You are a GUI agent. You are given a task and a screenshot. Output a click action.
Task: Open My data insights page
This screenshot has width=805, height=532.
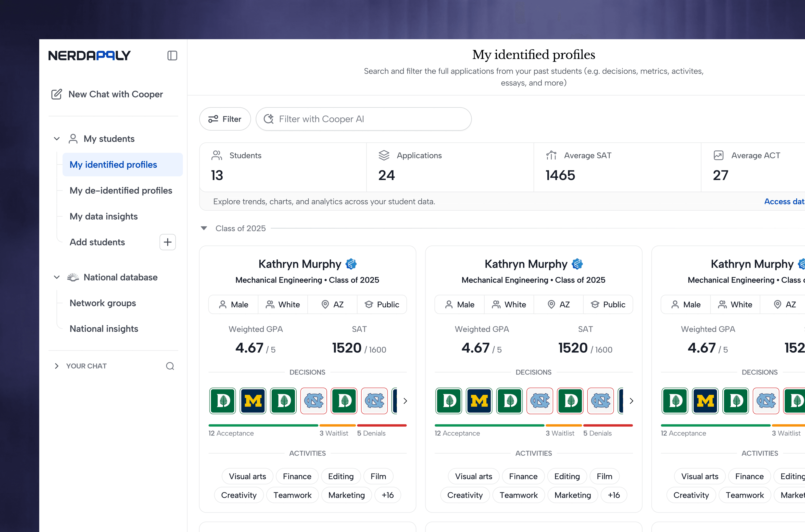click(x=103, y=216)
